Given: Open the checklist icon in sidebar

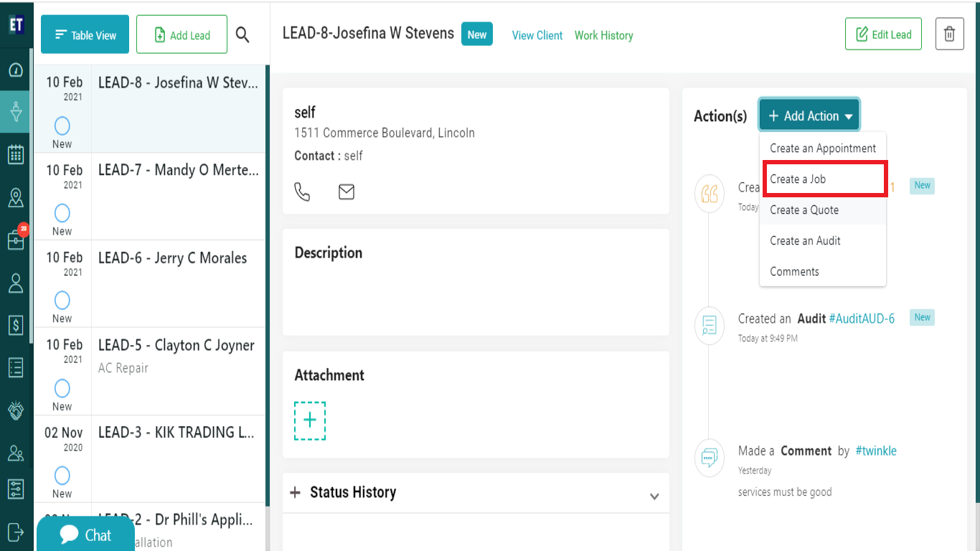Looking at the screenshot, I should pyautogui.click(x=16, y=367).
